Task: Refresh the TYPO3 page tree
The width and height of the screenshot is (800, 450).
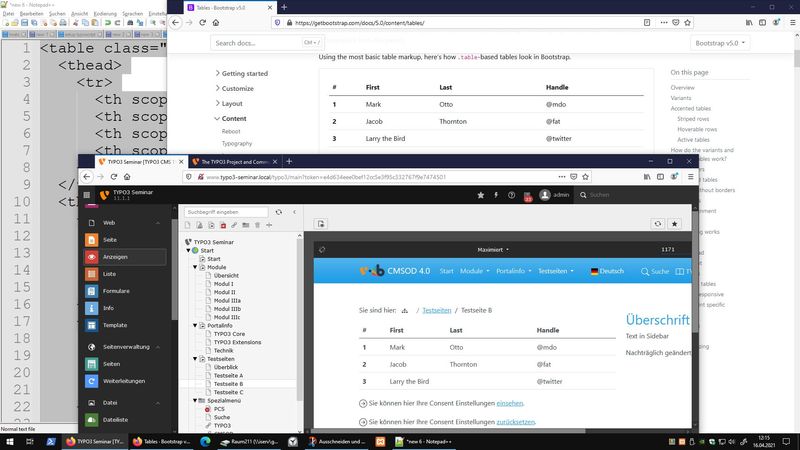Action: (279, 212)
